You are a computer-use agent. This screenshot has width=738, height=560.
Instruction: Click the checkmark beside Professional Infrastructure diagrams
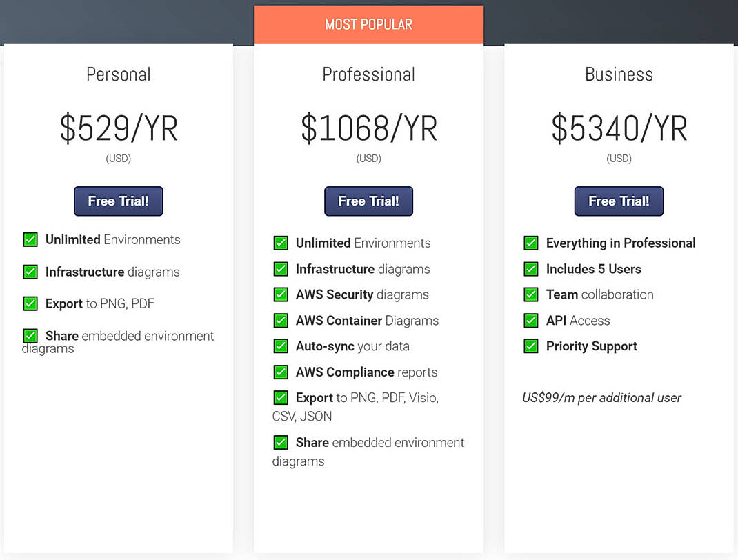281,269
